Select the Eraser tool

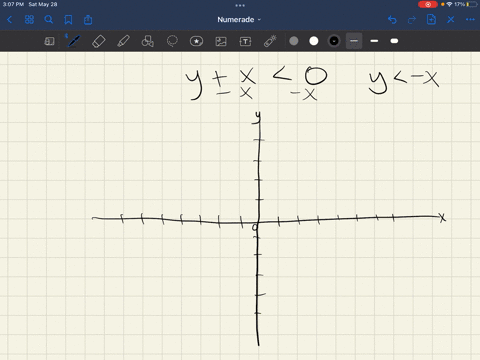(x=98, y=41)
